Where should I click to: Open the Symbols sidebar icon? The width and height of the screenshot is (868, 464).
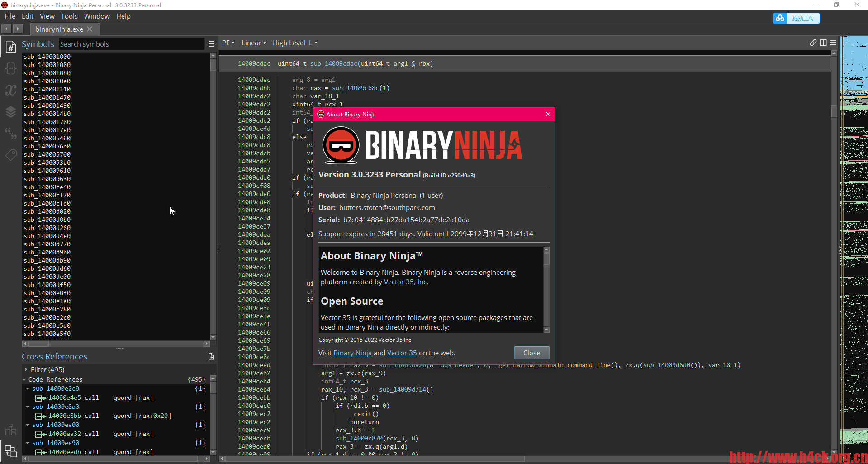pyautogui.click(x=10, y=47)
